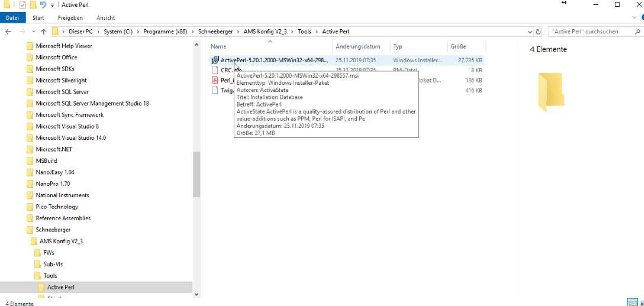
Task: Open the quick access toolbar customize dropdown
Action: pos(52,5)
